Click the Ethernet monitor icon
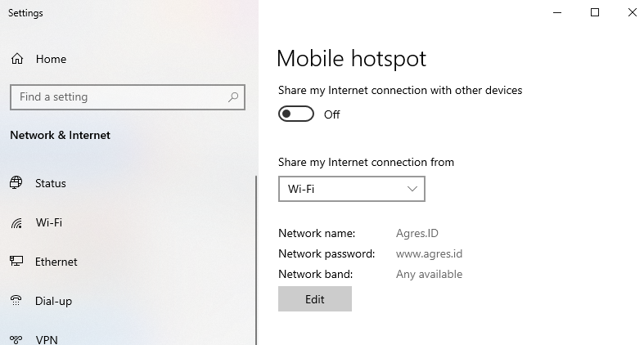 click(16, 261)
